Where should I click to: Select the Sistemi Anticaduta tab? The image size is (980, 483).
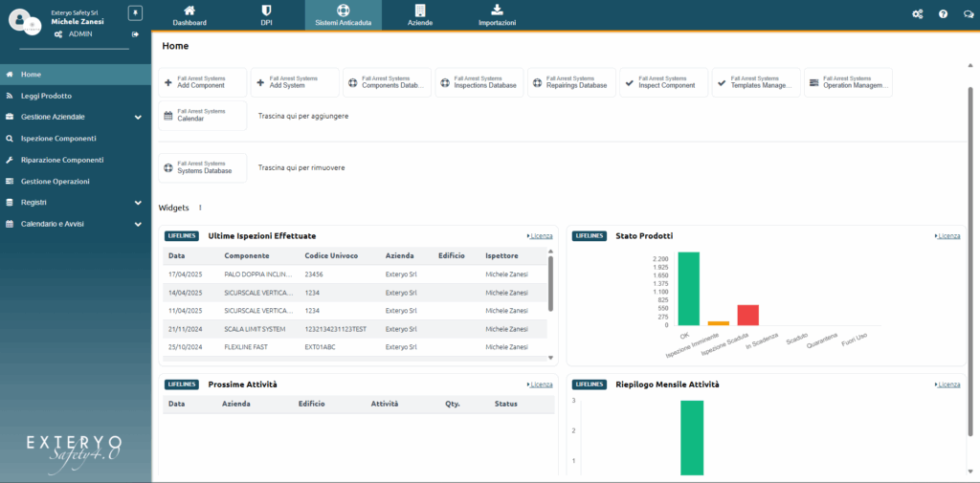tap(343, 15)
